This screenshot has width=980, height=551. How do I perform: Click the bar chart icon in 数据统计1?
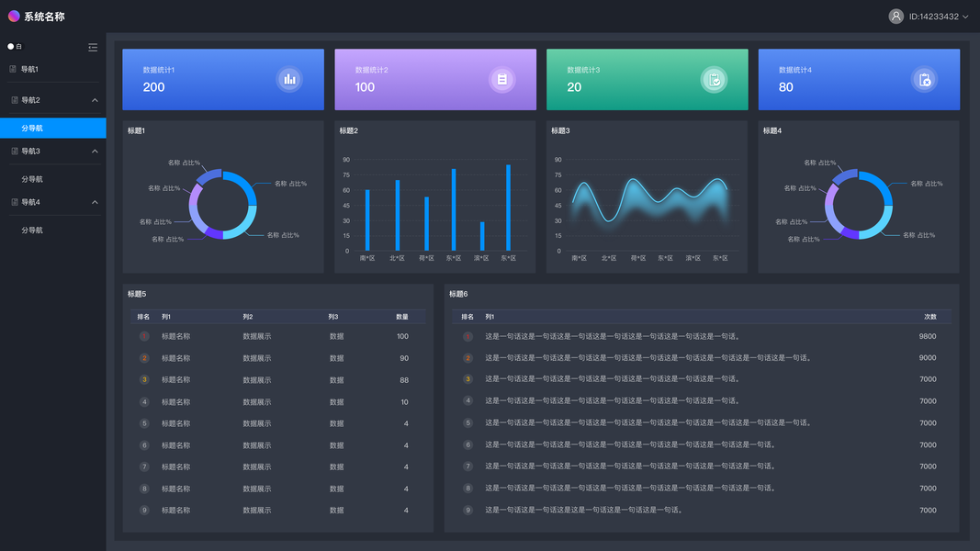pos(289,79)
